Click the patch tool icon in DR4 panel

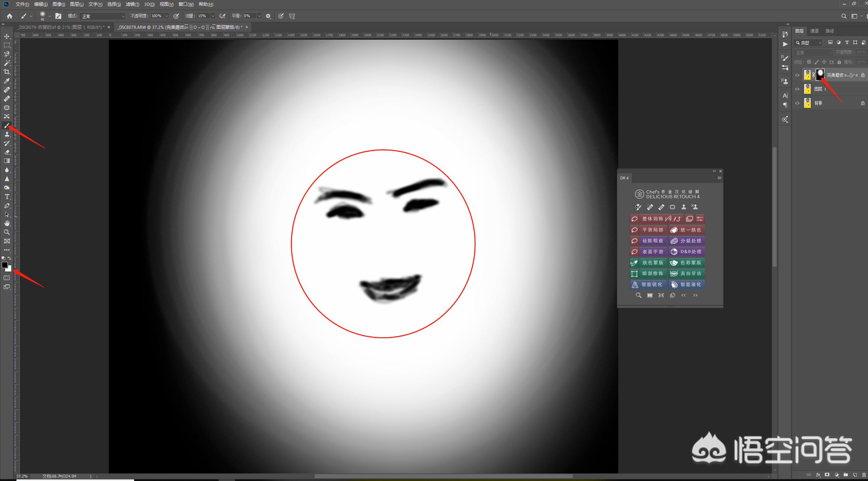click(x=672, y=207)
